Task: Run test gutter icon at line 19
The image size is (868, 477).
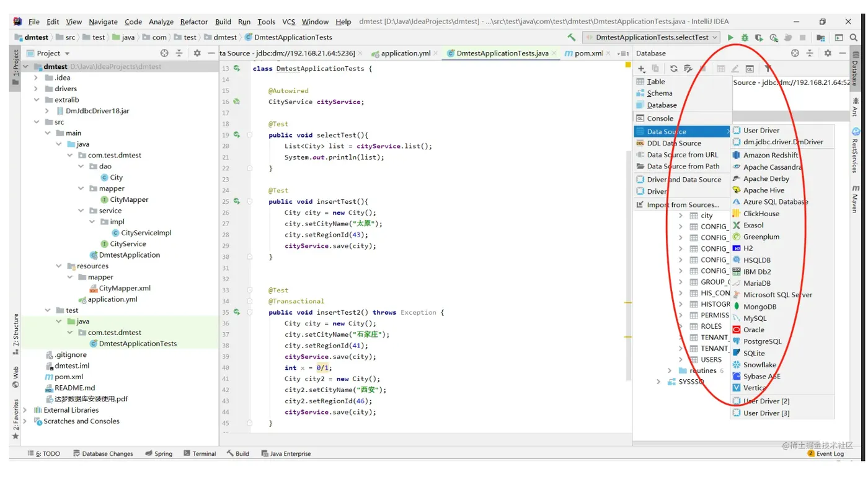Action: (x=237, y=135)
